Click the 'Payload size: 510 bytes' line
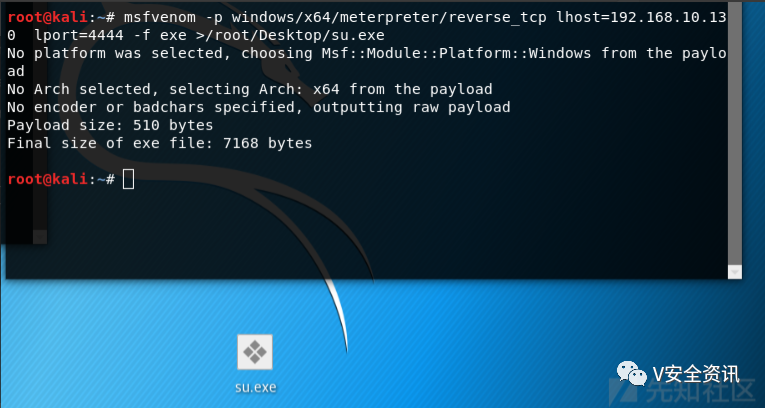This screenshot has width=765, height=408. click(x=110, y=125)
